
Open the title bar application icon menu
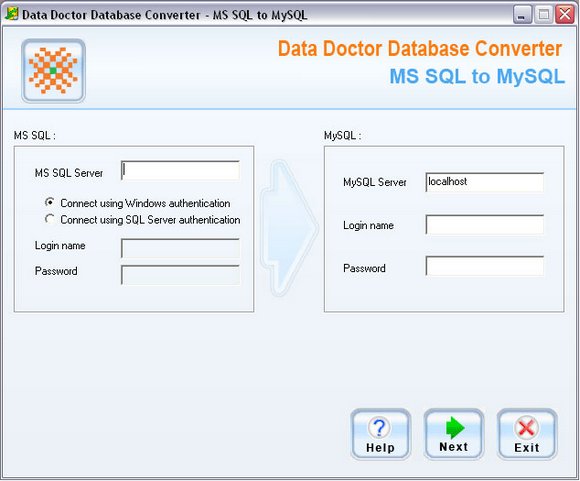[11, 14]
